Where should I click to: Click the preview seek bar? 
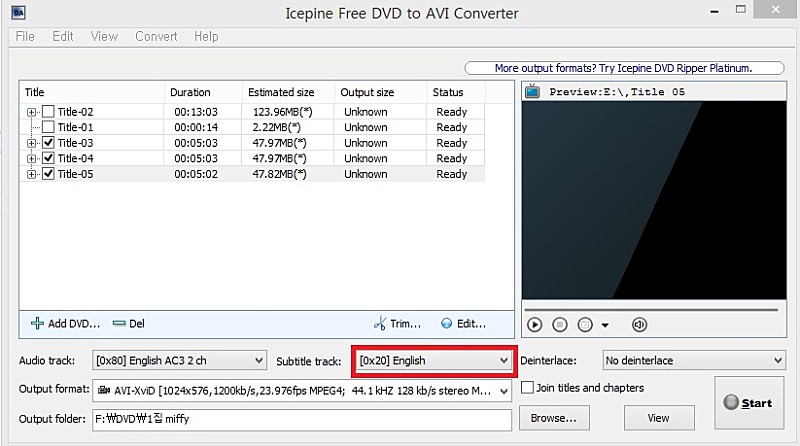pos(651,309)
